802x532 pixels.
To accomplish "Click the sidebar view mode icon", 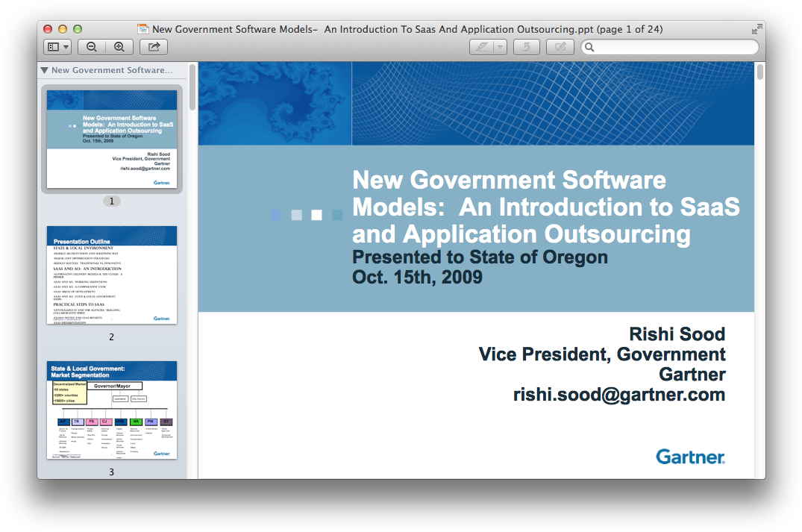I will tap(52, 46).
